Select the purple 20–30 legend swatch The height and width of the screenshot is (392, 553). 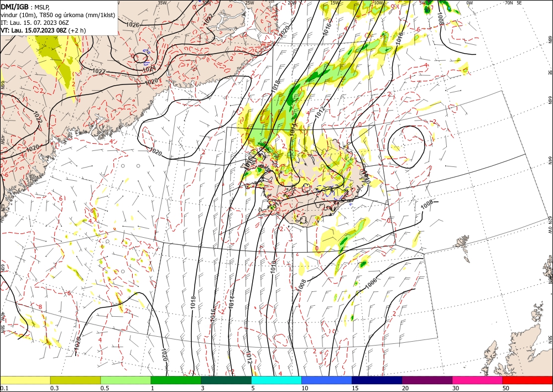coord(427,380)
